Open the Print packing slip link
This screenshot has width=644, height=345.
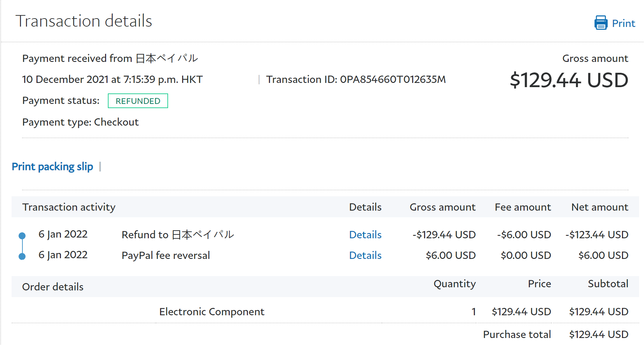[x=53, y=167]
